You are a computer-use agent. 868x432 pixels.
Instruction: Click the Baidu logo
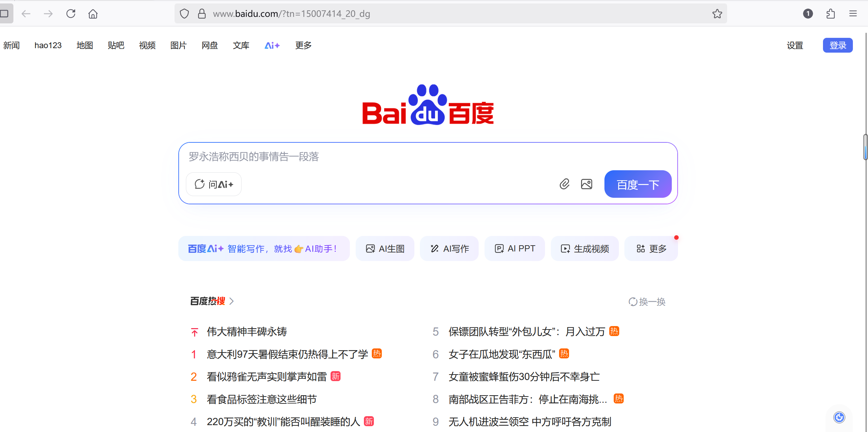pos(428,105)
